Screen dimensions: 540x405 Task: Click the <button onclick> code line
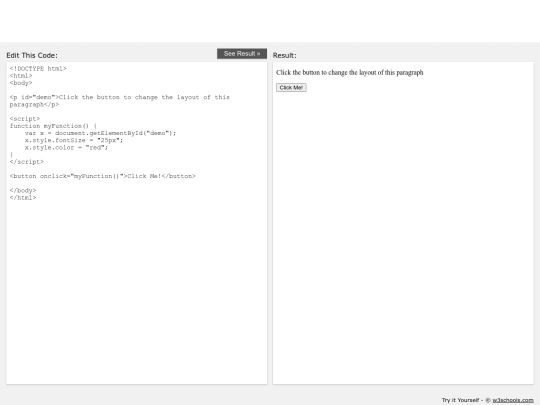[102, 176]
